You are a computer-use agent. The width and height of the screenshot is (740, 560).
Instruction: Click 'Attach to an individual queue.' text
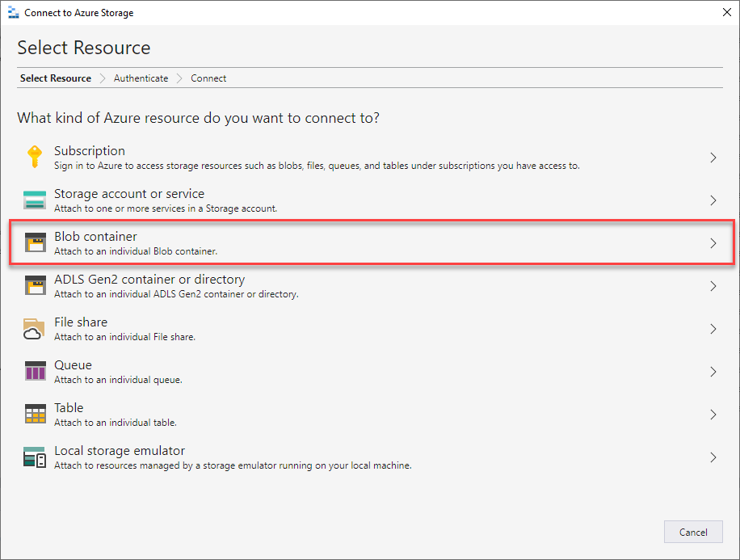tap(119, 380)
